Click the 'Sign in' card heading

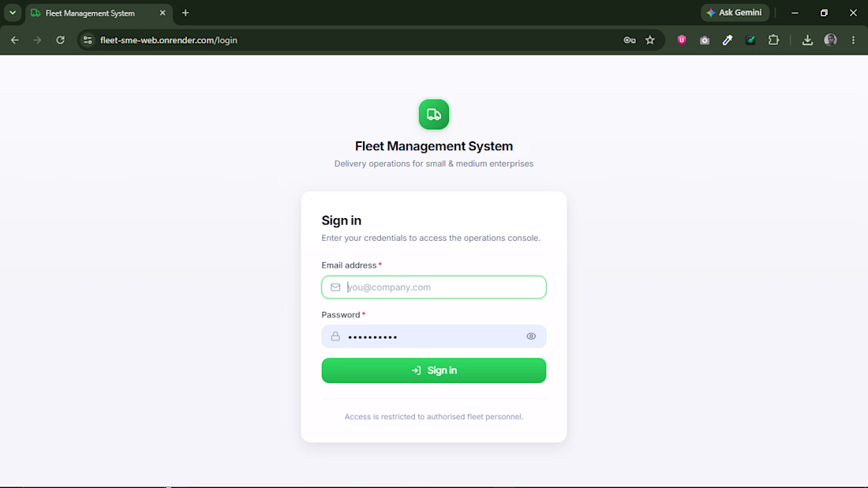tap(341, 220)
